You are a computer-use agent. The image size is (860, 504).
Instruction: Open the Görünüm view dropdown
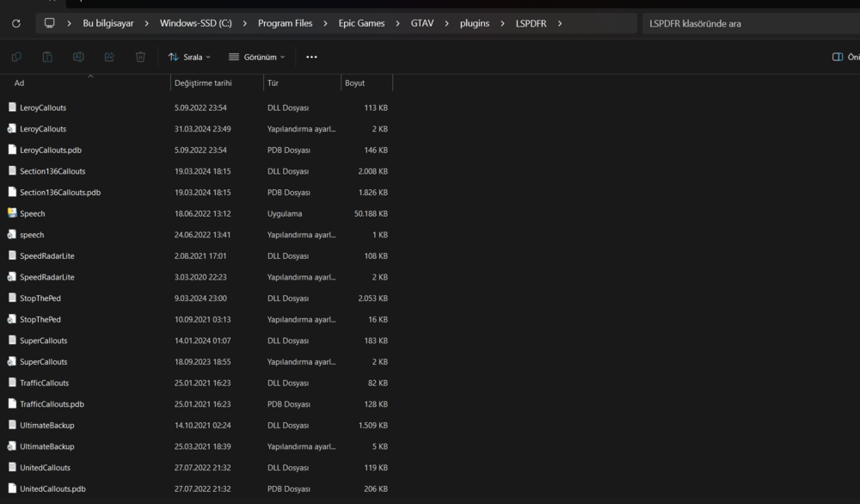point(256,57)
